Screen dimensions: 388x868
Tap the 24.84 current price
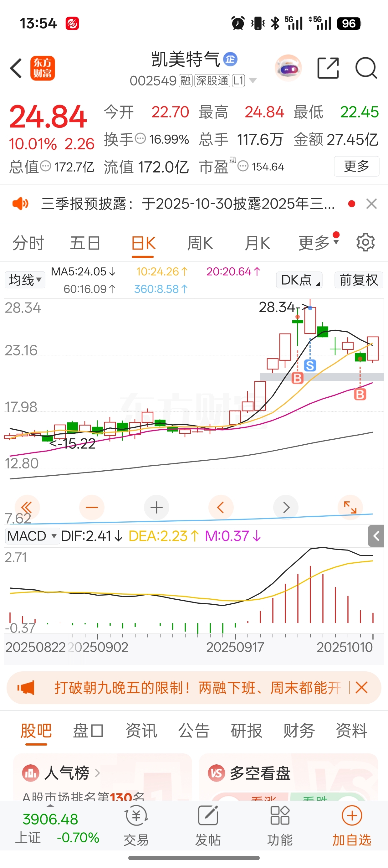(x=48, y=116)
